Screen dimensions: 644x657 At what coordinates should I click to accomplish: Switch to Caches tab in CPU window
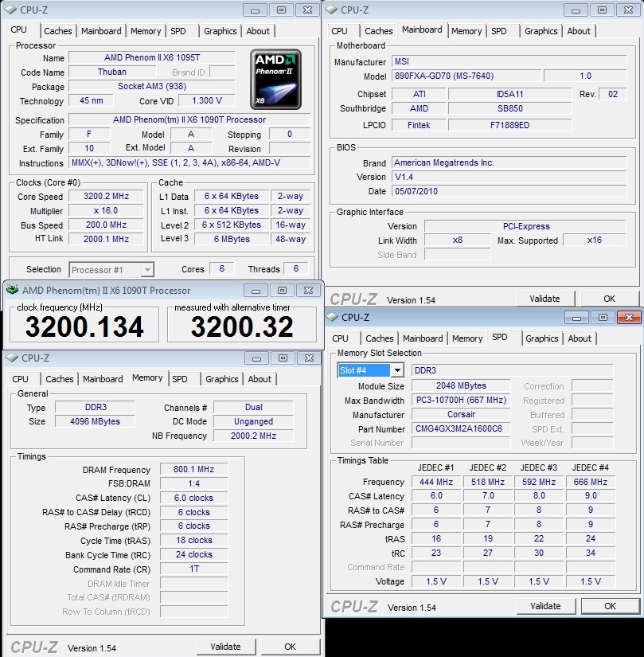pyautogui.click(x=58, y=31)
